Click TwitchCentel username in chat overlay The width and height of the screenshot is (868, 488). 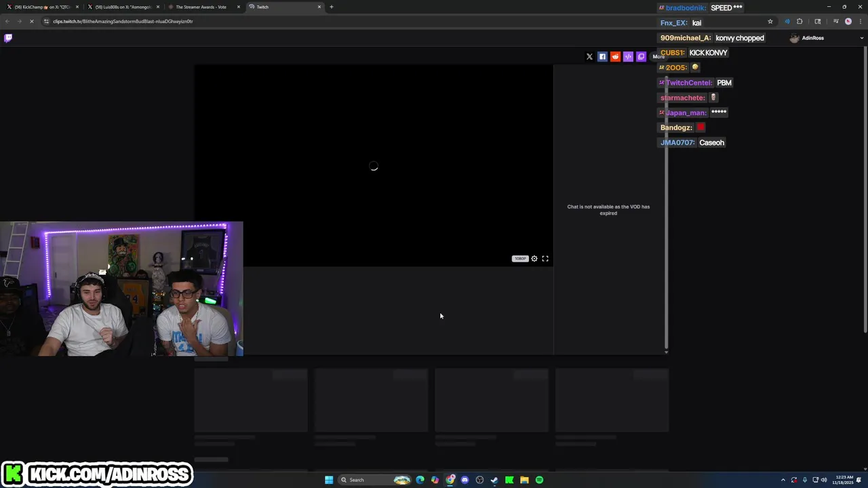(x=688, y=83)
